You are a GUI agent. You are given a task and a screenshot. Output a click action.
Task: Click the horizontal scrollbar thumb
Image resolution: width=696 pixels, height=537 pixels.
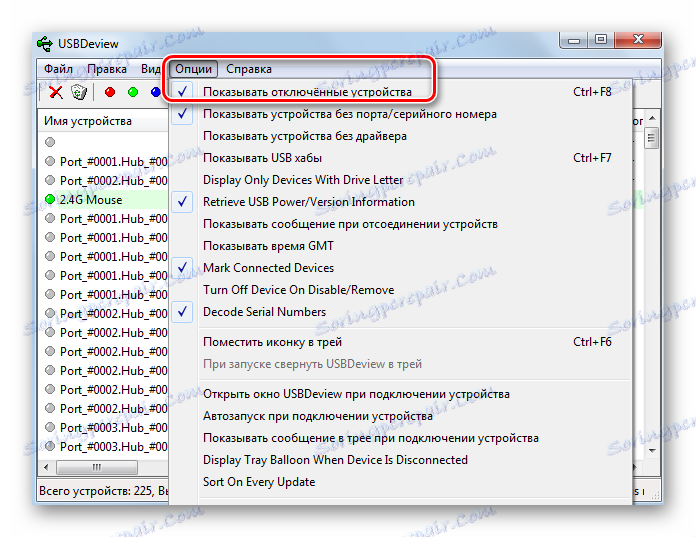[97, 467]
